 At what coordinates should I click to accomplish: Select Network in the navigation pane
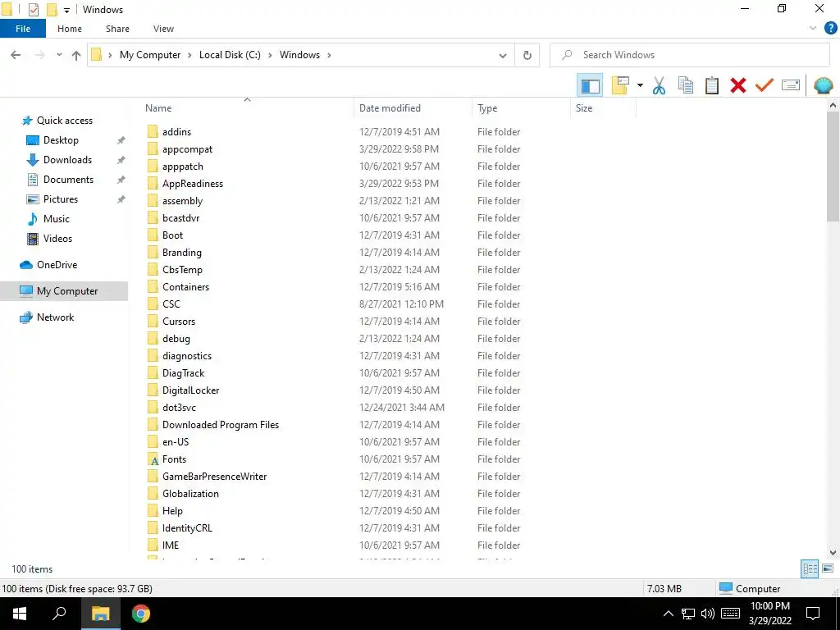55,317
